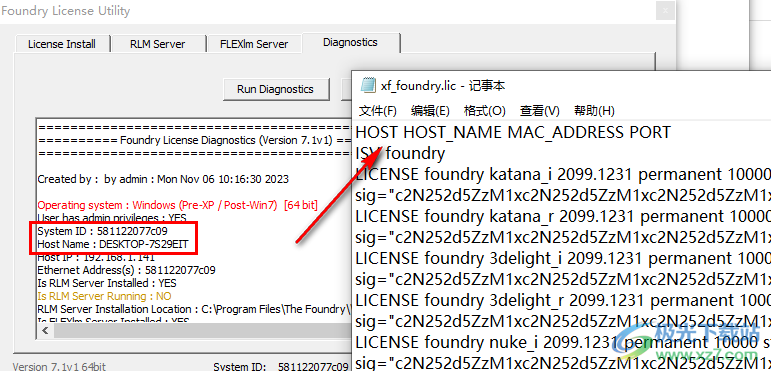Click the 'LICENSE foundry 3delight_r' line
Image resolution: width=771 pixels, height=371 pixels.
point(563,300)
